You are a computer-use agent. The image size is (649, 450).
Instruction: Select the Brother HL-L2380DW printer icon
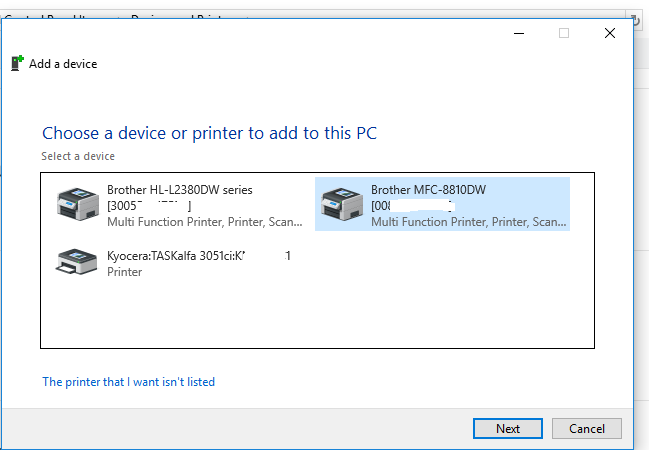[x=78, y=204]
